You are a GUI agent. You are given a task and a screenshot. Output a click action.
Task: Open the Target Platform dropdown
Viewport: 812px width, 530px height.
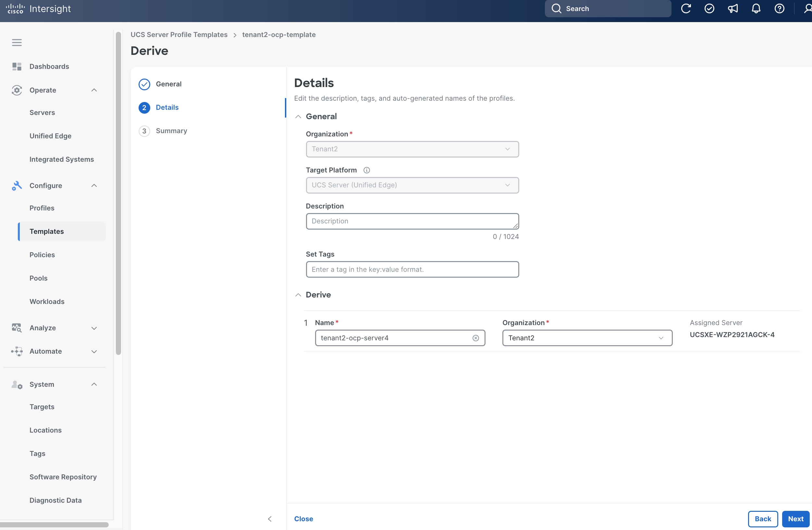tap(412, 185)
